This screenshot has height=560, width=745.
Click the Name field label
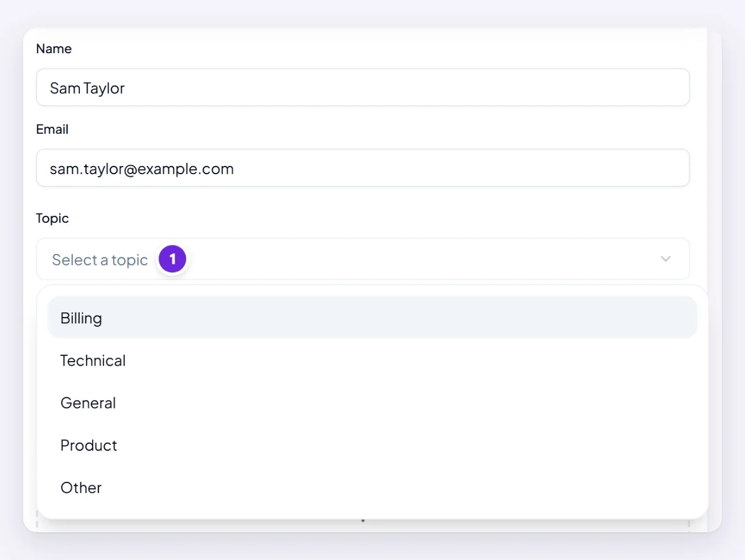click(x=54, y=49)
